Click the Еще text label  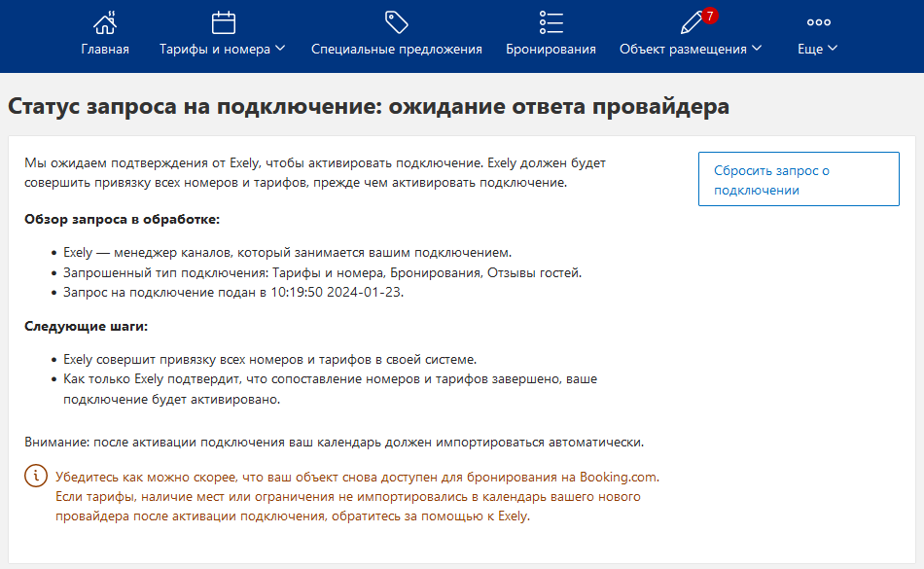(810, 50)
